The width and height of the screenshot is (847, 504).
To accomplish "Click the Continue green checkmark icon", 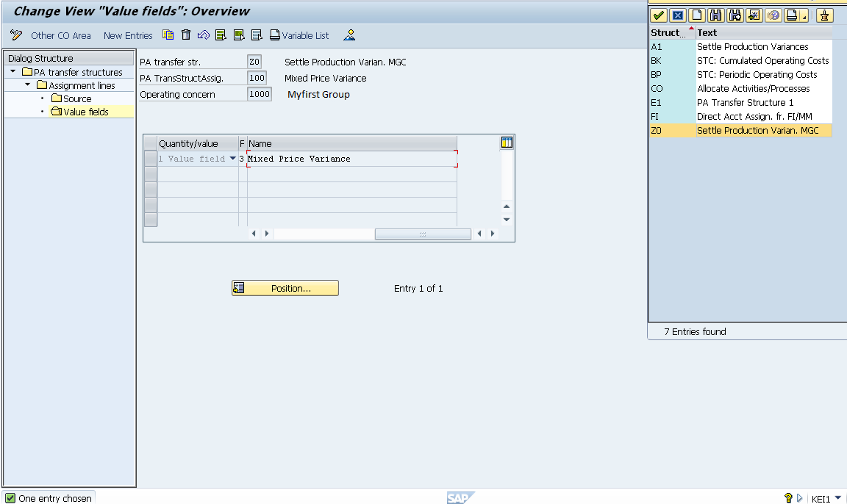I will (x=658, y=15).
